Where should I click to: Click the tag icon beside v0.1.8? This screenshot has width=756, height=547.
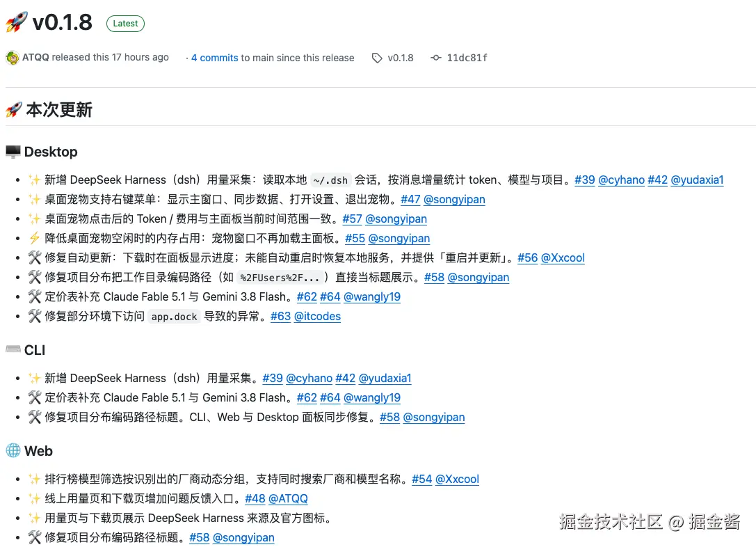coord(377,58)
